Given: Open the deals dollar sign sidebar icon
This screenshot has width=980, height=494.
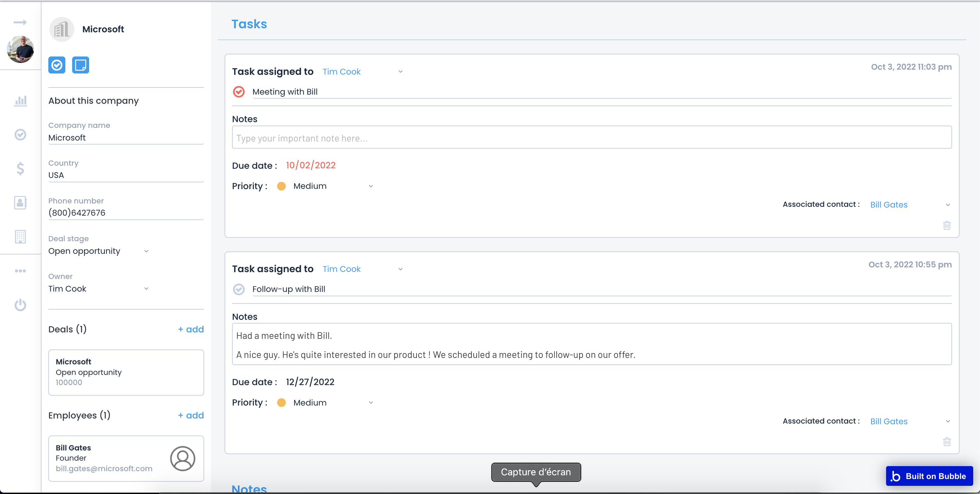Looking at the screenshot, I should [20, 168].
